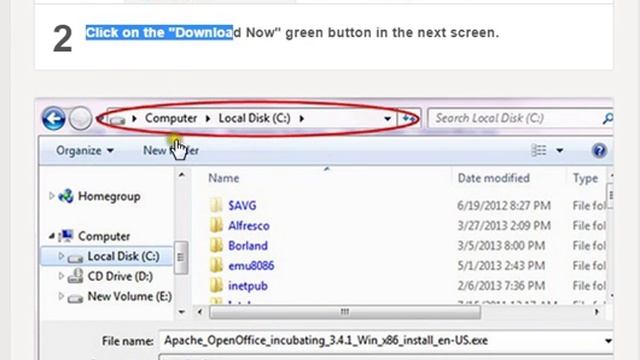Image resolution: width=640 pixels, height=360 pixels.
Task: Click the Borland folder icon
Action: [x=216, y=245]
